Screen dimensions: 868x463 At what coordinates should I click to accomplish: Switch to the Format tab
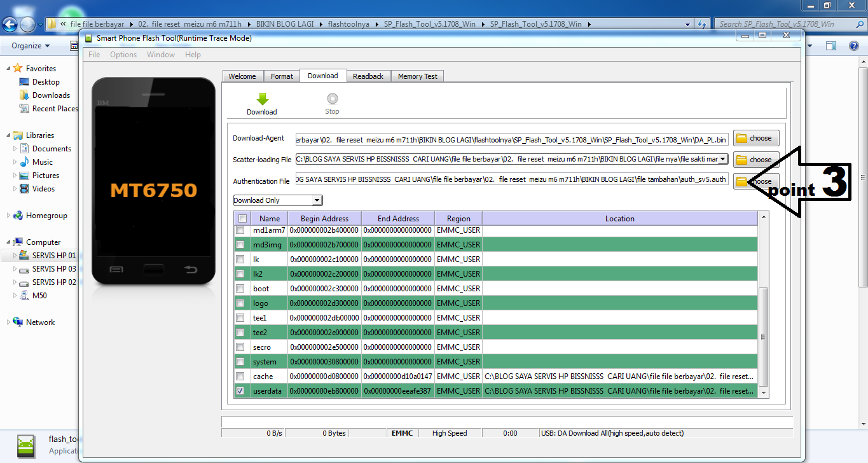282,76
